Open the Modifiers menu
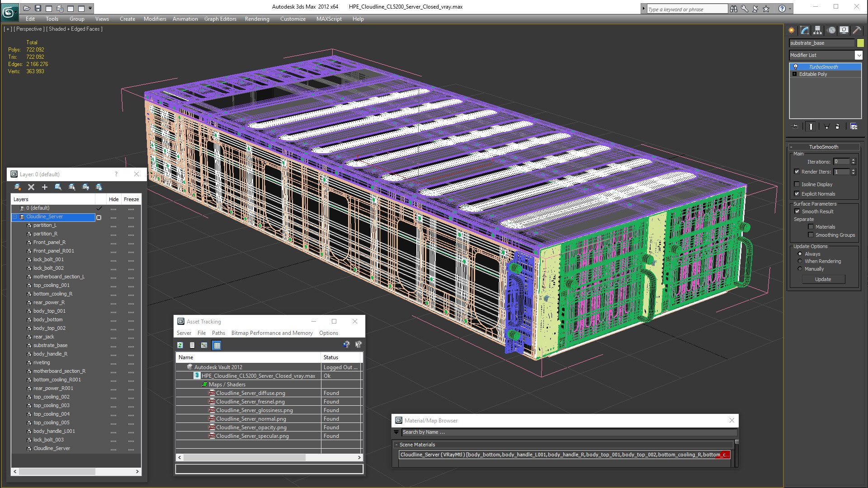This screenshot has width=868, height=488. click(155, 19)
